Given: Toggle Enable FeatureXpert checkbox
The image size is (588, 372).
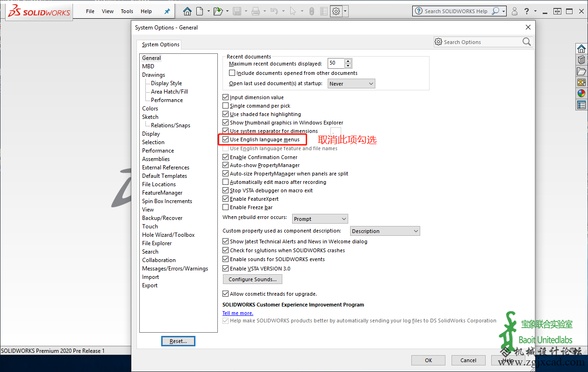Looking at the screenshot, I should click(226, 199).
